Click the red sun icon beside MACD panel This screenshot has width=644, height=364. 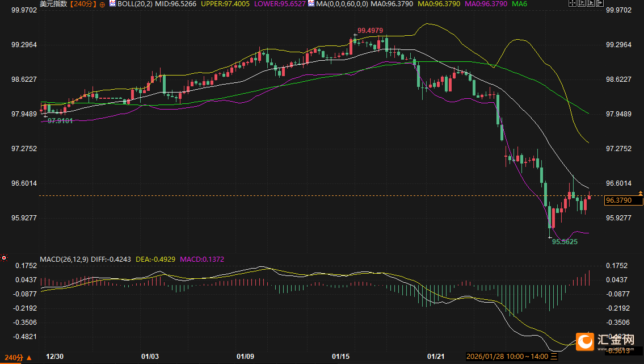(4, 258)
